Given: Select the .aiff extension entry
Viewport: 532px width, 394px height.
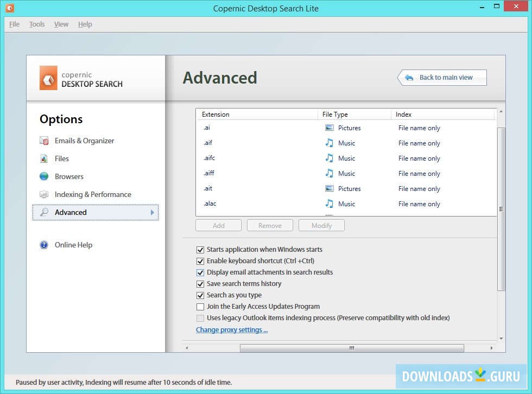Looking at the screenshot, I should (x=346, y=173).
